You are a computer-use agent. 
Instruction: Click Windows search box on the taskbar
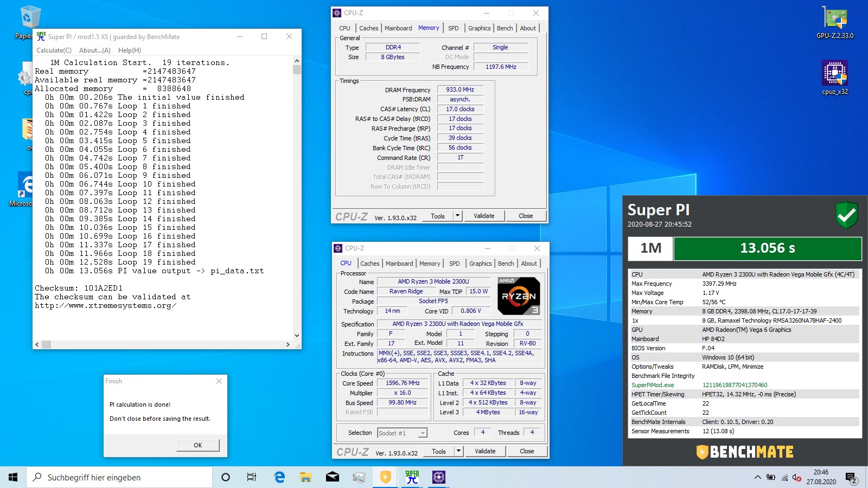(x=119, y=477)
